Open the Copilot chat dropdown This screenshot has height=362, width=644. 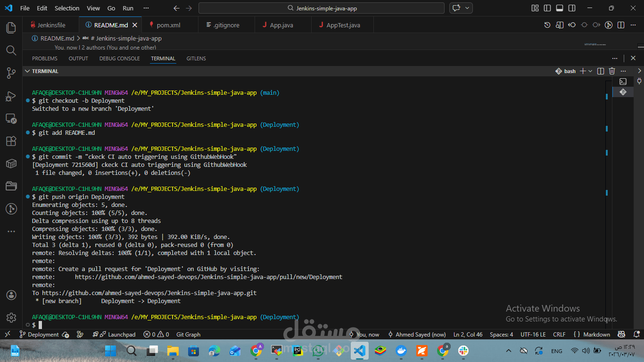pos(468,8)
